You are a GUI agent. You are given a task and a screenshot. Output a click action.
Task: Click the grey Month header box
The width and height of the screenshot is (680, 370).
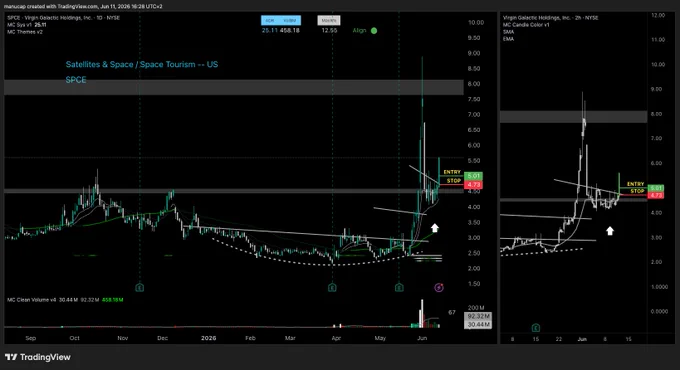pyautogui.click(x=329, y=20)
